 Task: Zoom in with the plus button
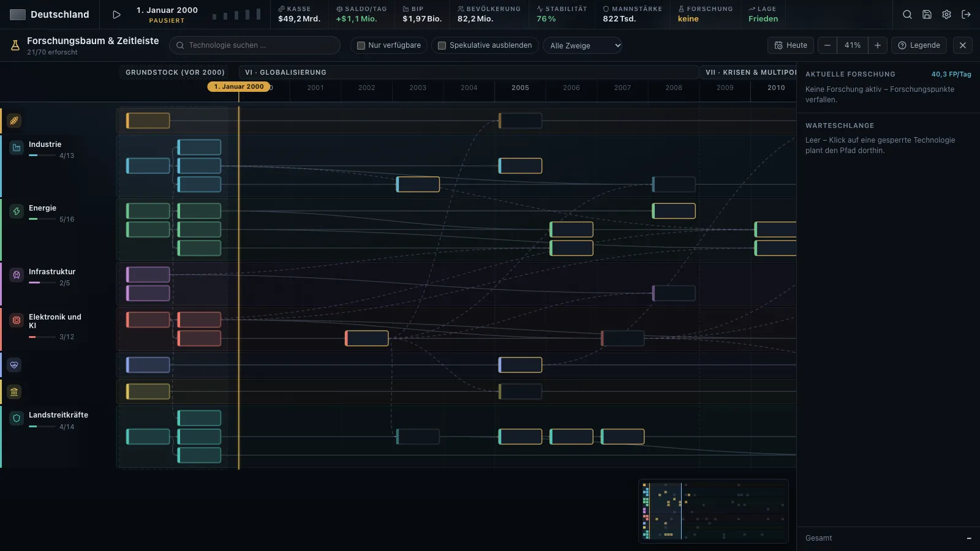[878, 45]
